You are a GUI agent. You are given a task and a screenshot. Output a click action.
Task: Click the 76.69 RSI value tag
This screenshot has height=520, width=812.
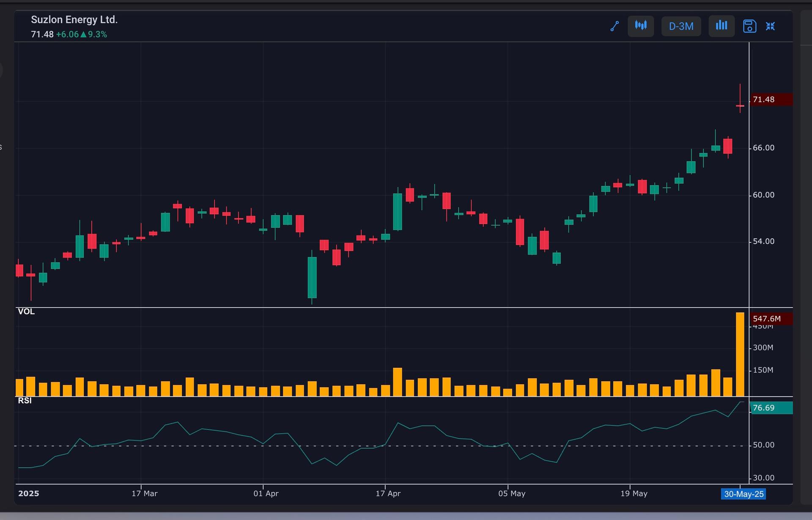coord(771,408)
